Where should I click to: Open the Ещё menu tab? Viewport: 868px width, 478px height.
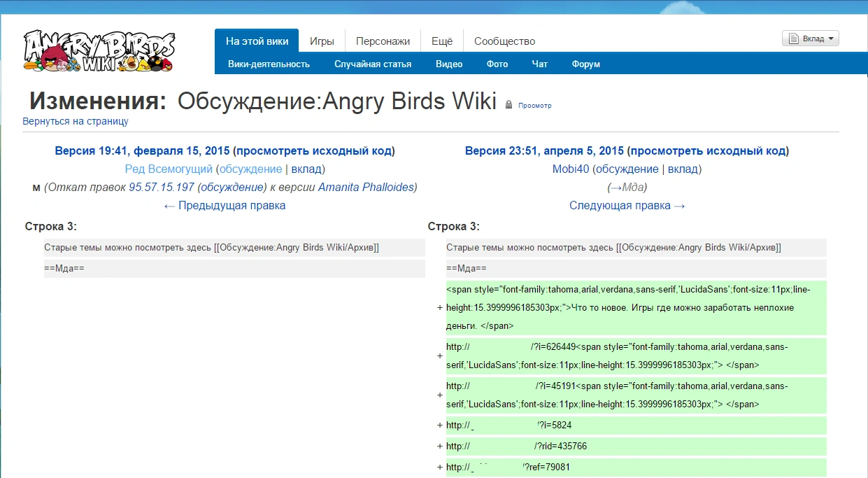(x=442, y=41)
